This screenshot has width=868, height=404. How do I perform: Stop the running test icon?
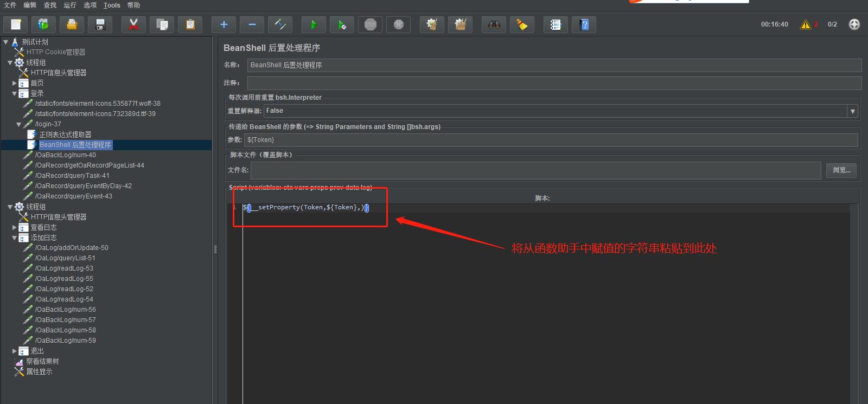(371, 24)
